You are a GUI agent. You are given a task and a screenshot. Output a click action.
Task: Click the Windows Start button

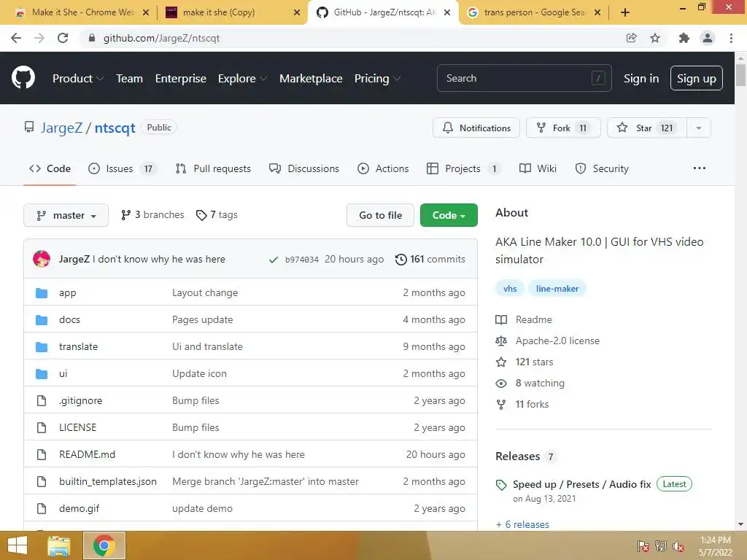tap(18, 545)
